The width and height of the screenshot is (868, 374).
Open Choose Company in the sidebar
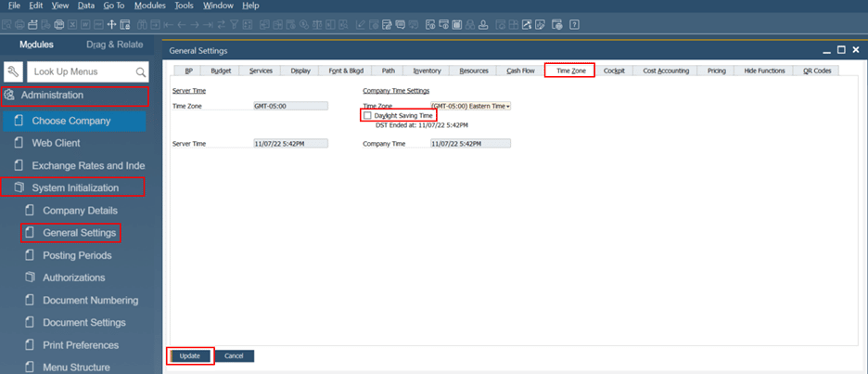point(74,121)
